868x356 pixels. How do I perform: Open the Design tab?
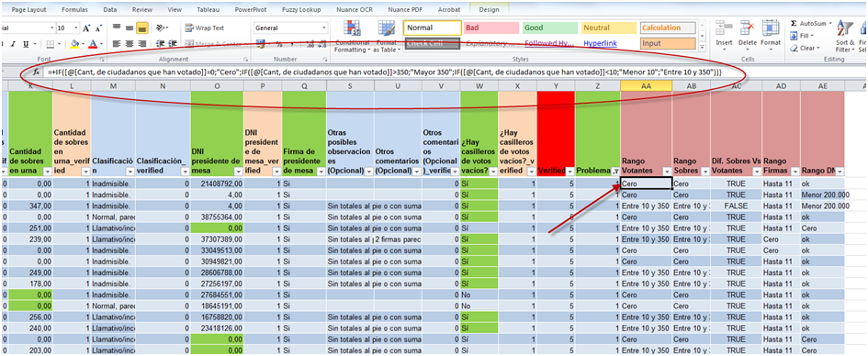pos(489,9)
